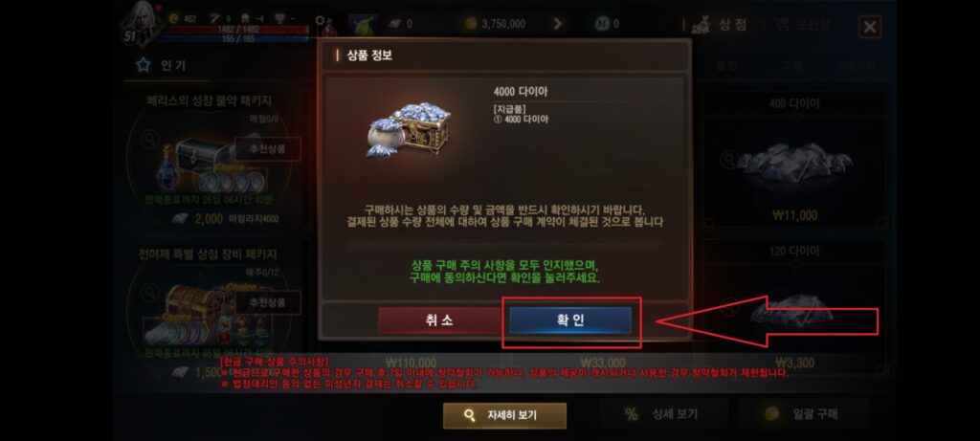
Task: Close the shop with X icon
Action: tap(869, 27)
